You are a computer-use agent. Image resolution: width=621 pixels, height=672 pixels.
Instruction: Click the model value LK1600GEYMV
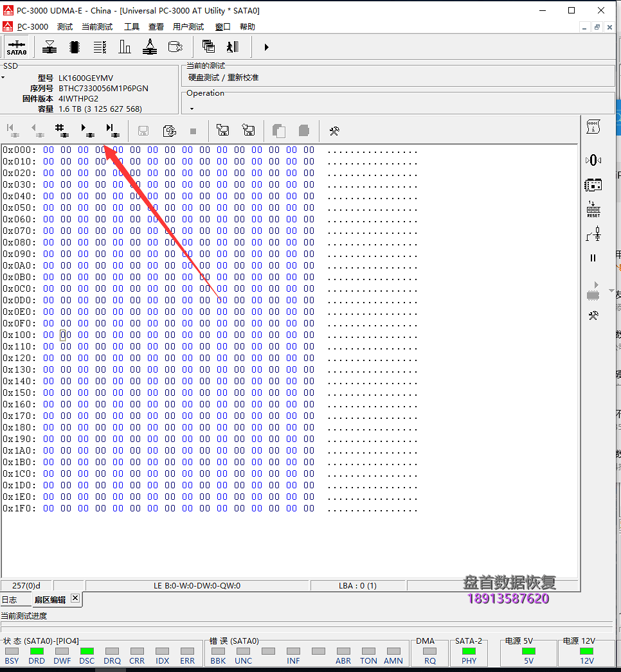(x=85, y=78)
